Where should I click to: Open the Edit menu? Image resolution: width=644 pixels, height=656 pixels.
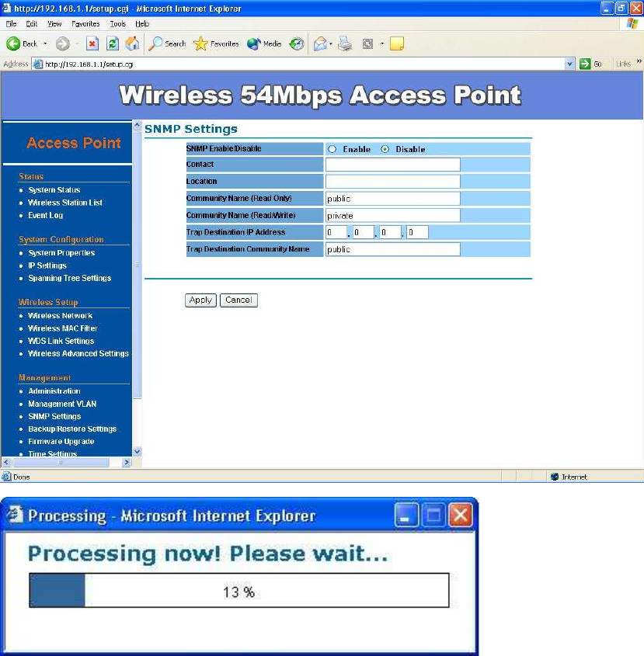31,24
